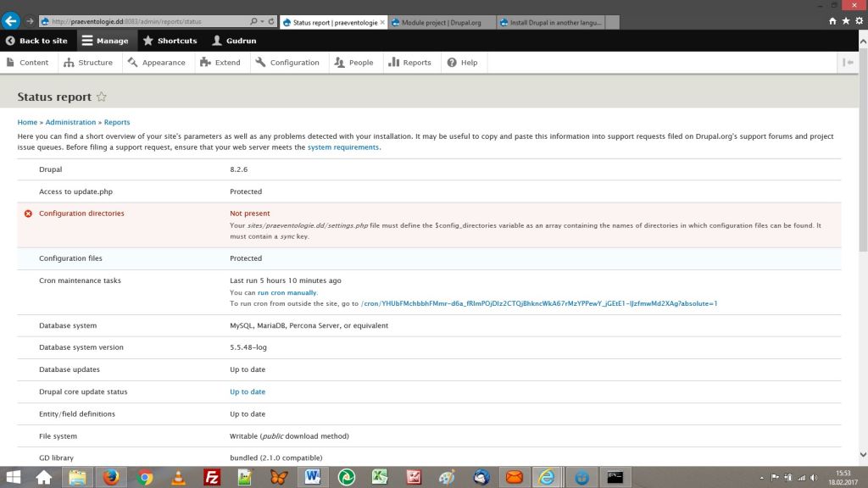Star the Status report page as shortcut
868x488 pixels.
102,97
